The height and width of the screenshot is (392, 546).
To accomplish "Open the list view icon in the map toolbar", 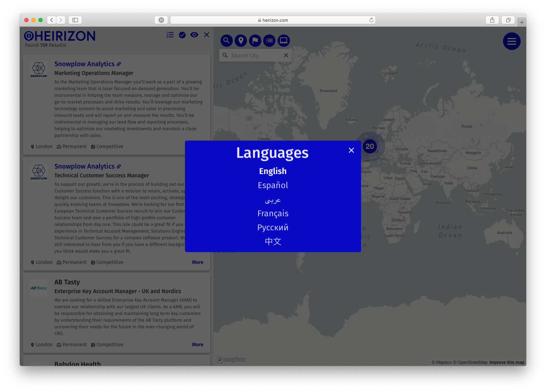I will pyautogui.click(x=269, y=40).
